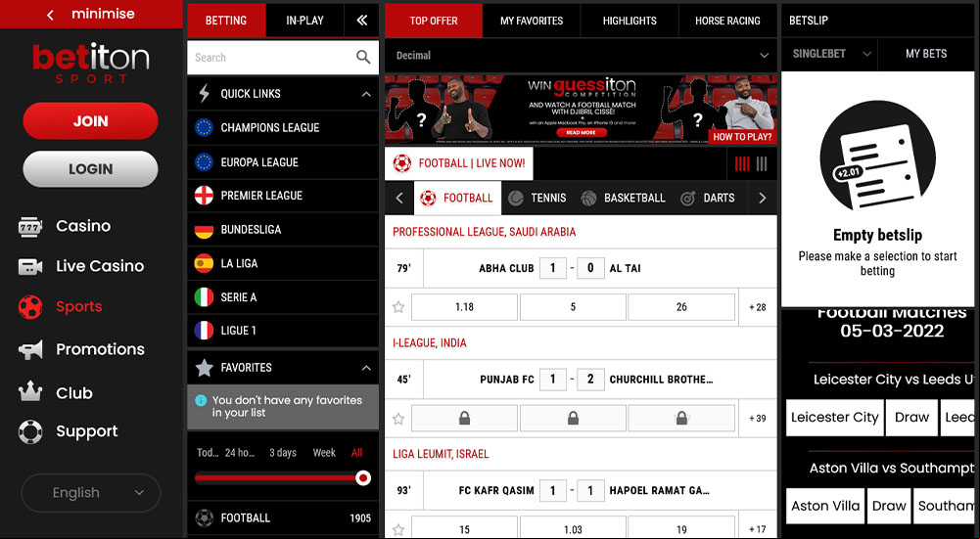Expand +28 more markets for Abha Club
This screenshot has height=539, width=980.
coord(758,307)
